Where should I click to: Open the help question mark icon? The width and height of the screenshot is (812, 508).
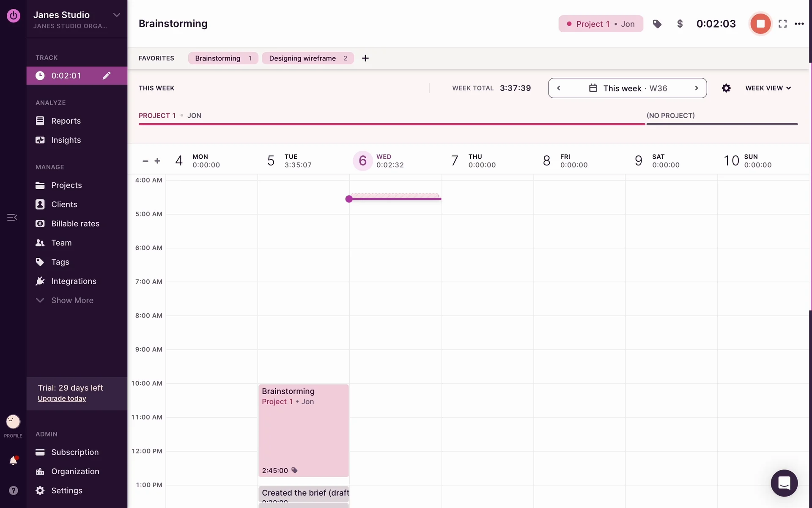[x=13, y=490]
